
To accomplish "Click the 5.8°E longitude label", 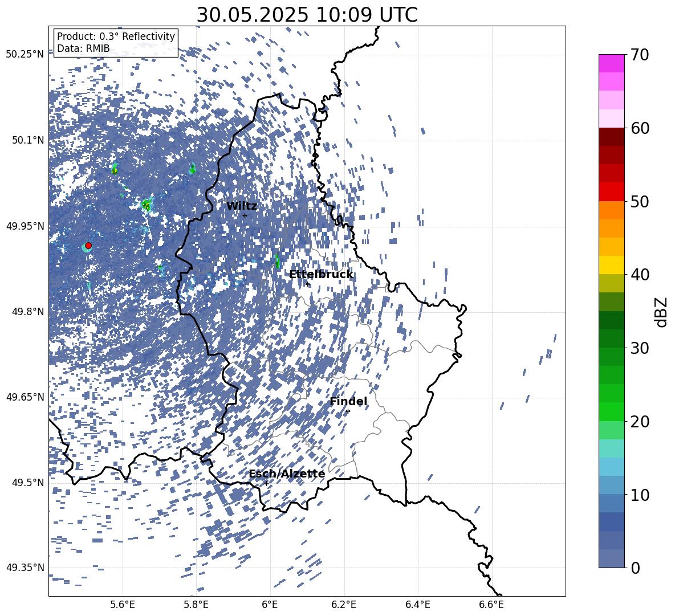I will 196,605.
